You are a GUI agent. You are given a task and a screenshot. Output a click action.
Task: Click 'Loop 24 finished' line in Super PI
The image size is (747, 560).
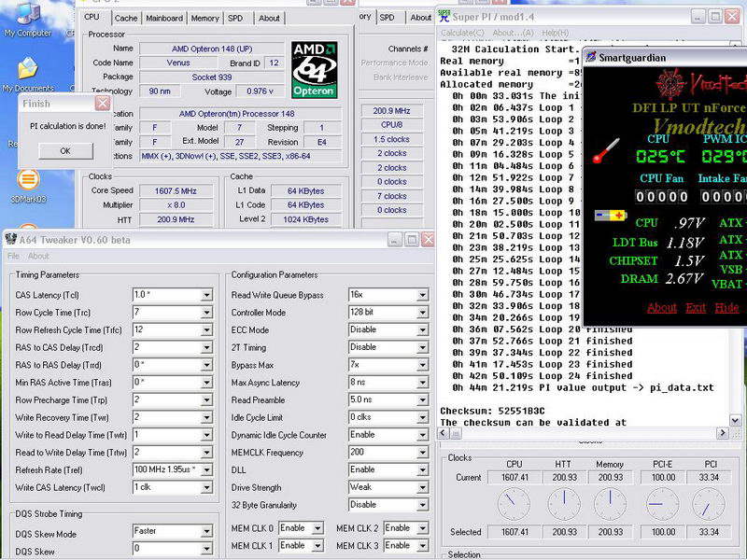[543, 376]
